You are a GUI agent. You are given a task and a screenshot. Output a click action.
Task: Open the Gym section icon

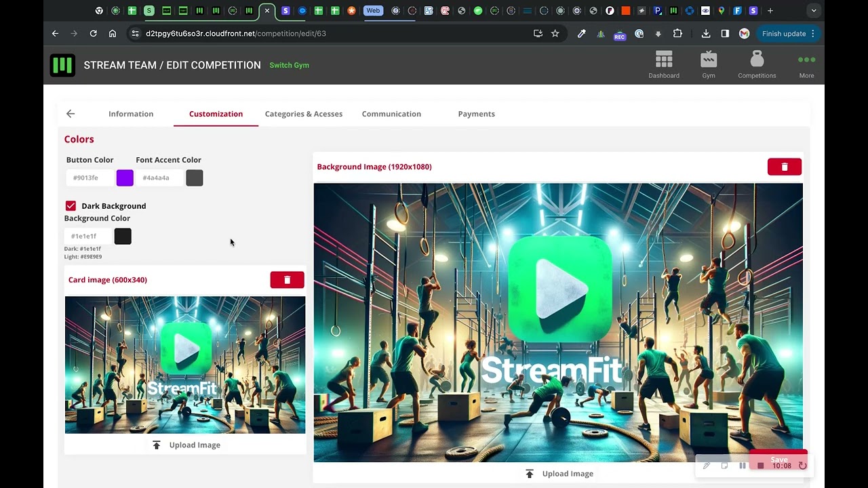tap(709, 60)
